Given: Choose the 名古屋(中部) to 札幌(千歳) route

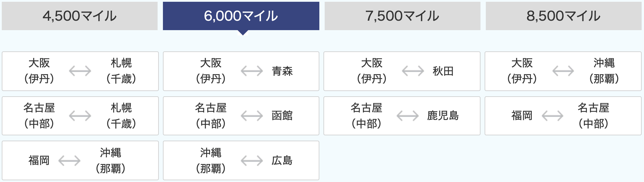Looking at the screenshot, I should 80,116.
